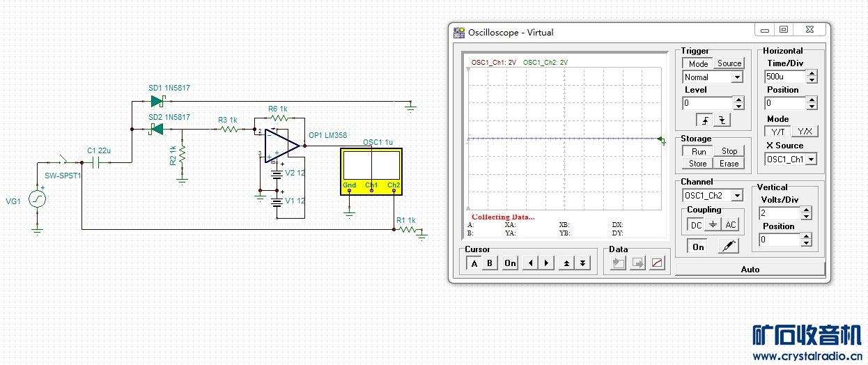Toggle cursor A button

click(474, 263)
